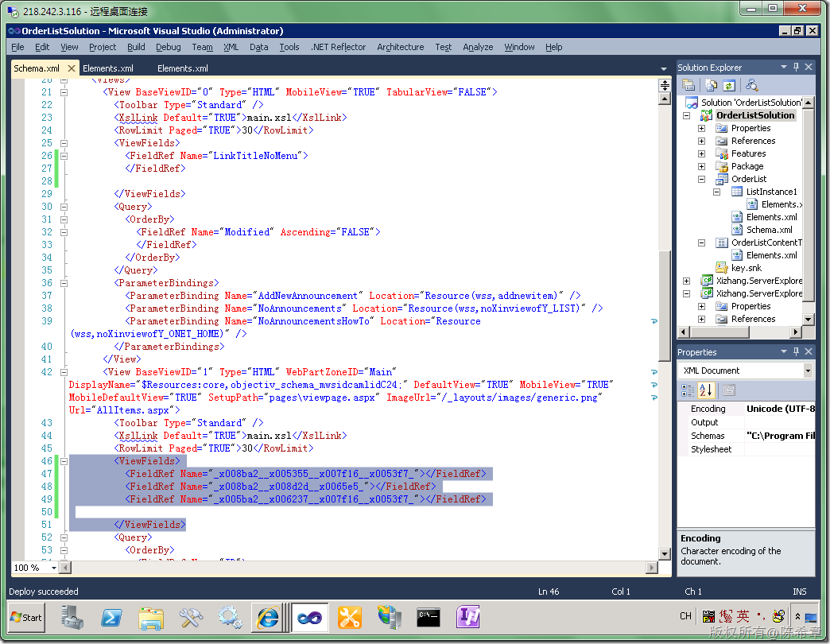The width and height of the screenshot is (830, 644).
Task: Collapse the code outline at line 21
Action: click(64, 92)
